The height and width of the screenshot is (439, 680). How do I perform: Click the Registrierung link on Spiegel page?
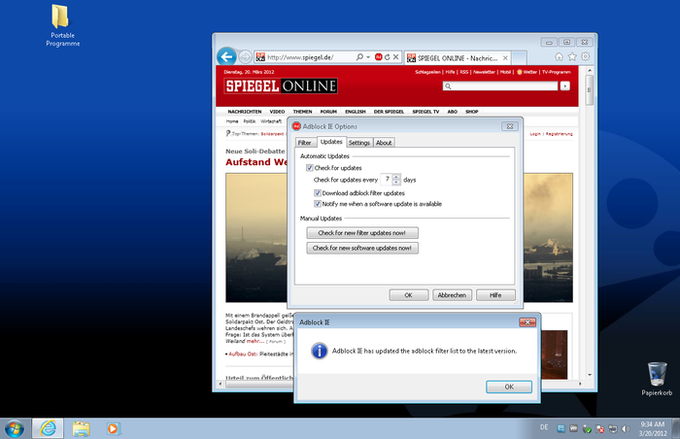(559, 134)
